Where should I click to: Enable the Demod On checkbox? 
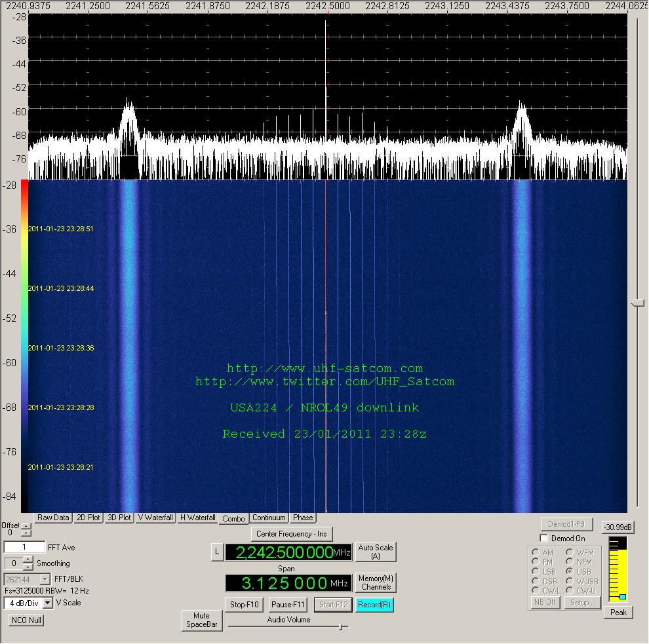click(x=543, y=539)
